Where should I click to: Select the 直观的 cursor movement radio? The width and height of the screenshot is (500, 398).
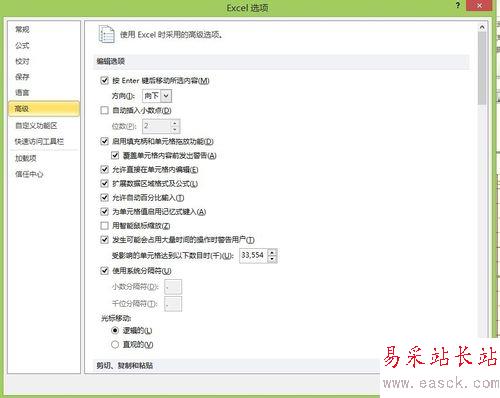tap(115, 345)
